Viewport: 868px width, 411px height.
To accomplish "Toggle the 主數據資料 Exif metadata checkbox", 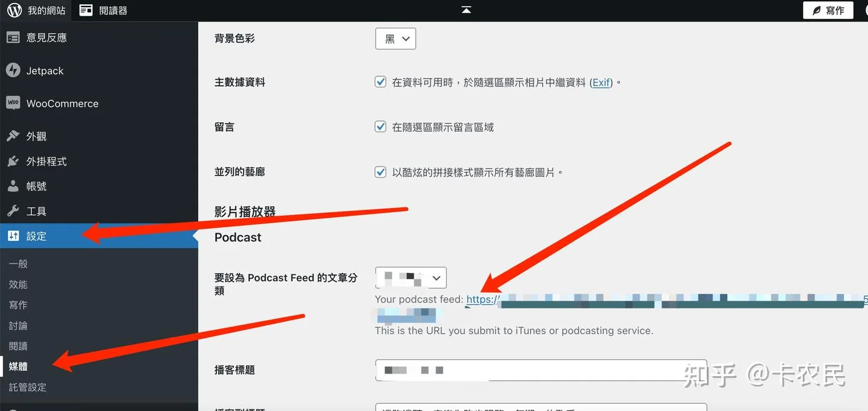I will (x=380, y=82).
